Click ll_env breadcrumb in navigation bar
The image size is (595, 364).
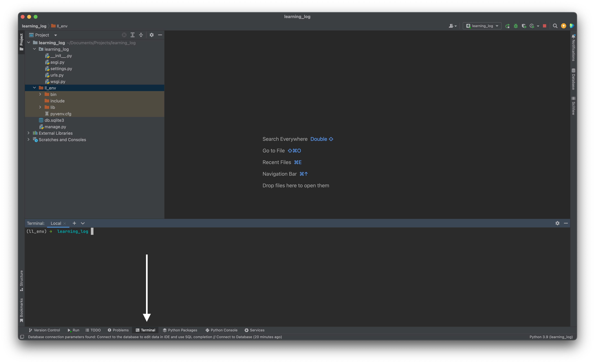coord(59,26)
